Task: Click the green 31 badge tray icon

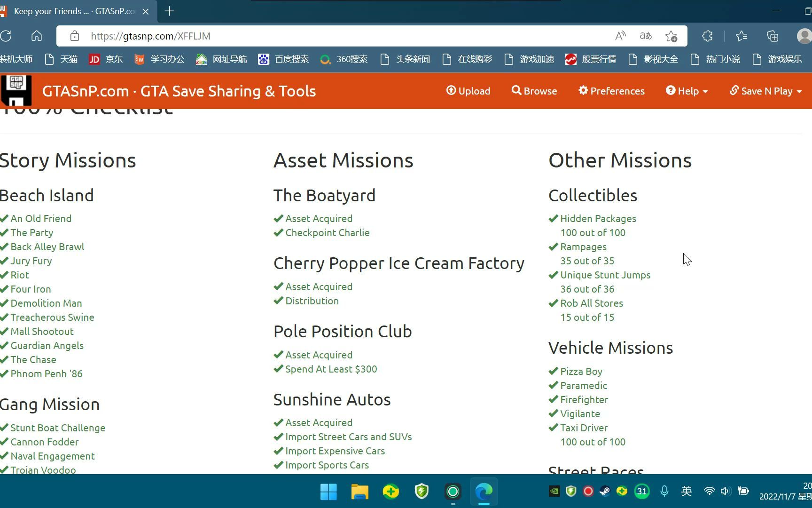Action: (641, 492)
